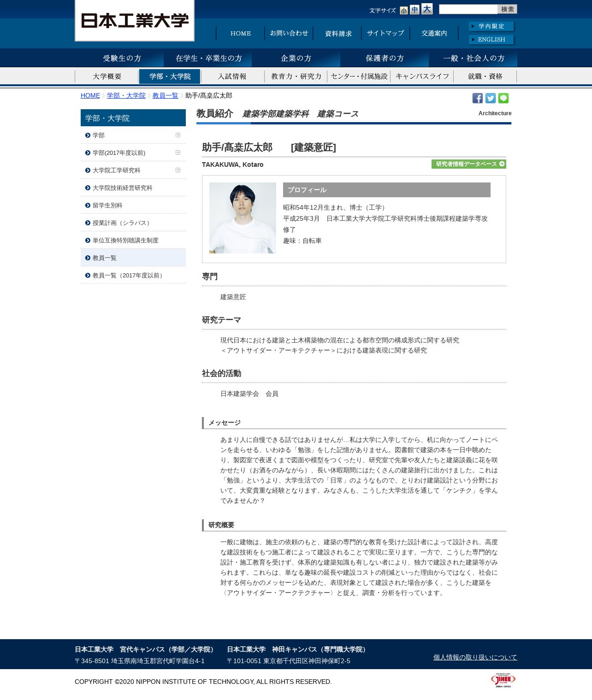The height and width of the screenshot is (700, 592).
Task: Click the 社会的活動 section heading
Action: click(x=221, y=373)
